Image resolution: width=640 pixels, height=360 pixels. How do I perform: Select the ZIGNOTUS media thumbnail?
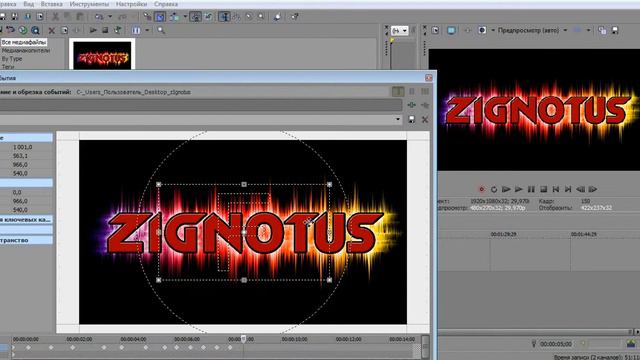tap(102, 55)
